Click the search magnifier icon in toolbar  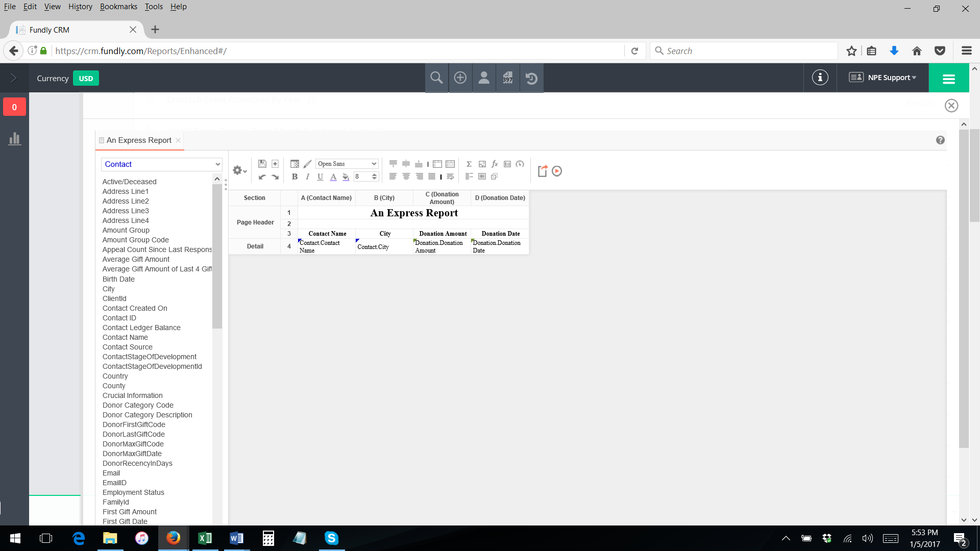pyautogui.click(x=436, y=78)
